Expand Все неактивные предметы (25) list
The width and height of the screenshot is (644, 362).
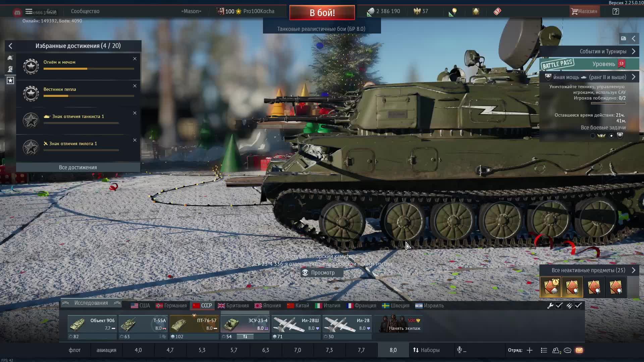point(634,270)
